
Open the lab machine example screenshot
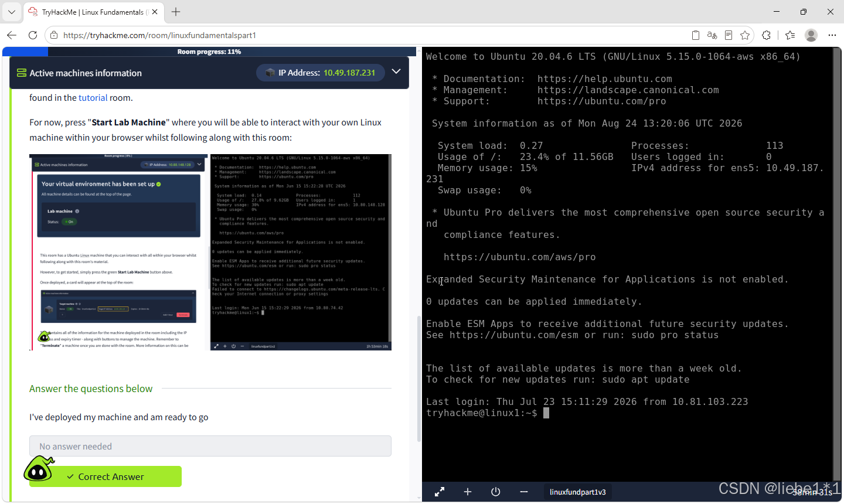(210, 252)
